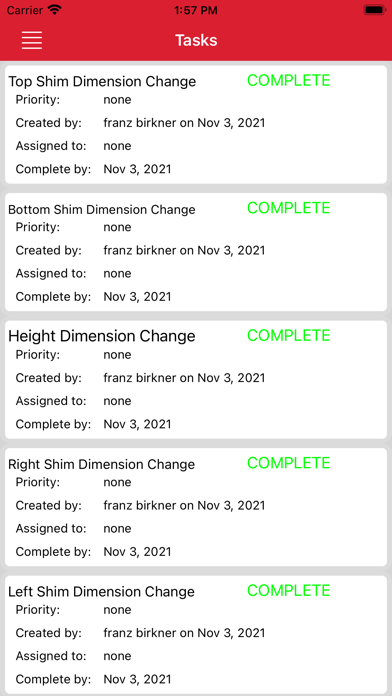Viewport: 392px width, 696px height.
Task: Tap COMPLETE status on Right Shim task
Action: click(289, 463)
